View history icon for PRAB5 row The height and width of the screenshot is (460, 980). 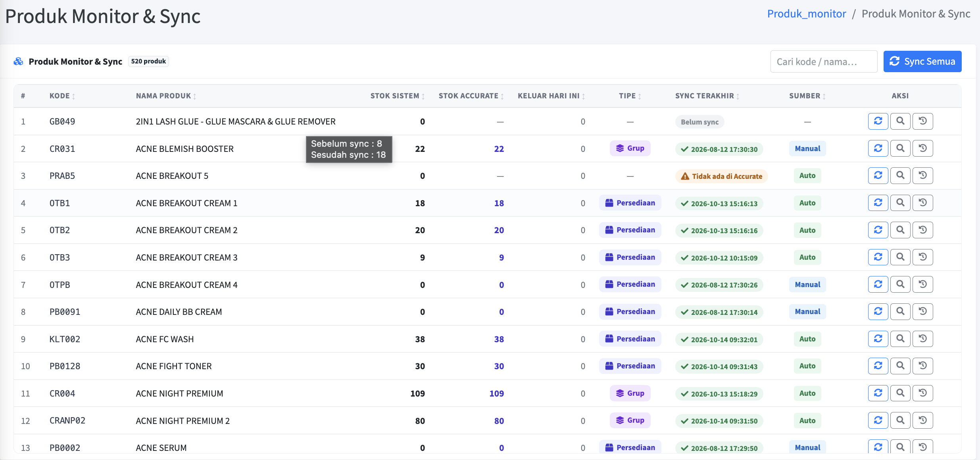click(922, 176)
